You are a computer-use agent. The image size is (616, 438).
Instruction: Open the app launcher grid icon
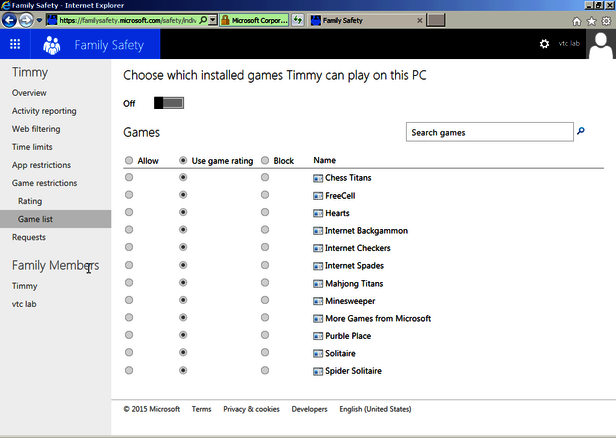(16, 45)
